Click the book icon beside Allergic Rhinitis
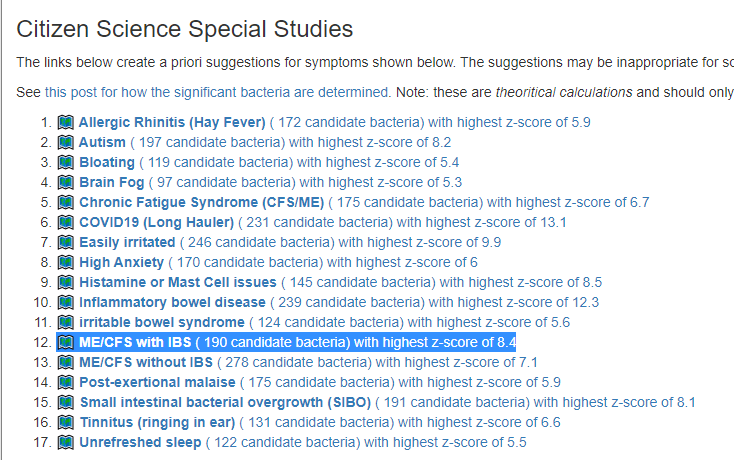The image size is (734, 460). tap(67, 123)
